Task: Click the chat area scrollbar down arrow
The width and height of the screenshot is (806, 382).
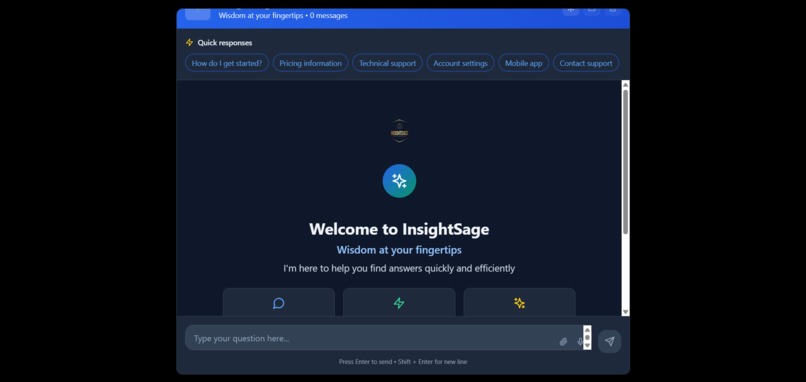Action: point(626,312)
